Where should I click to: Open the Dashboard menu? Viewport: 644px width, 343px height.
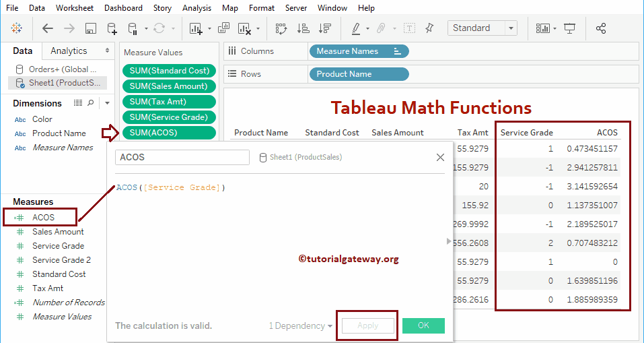tap(123, 8)
